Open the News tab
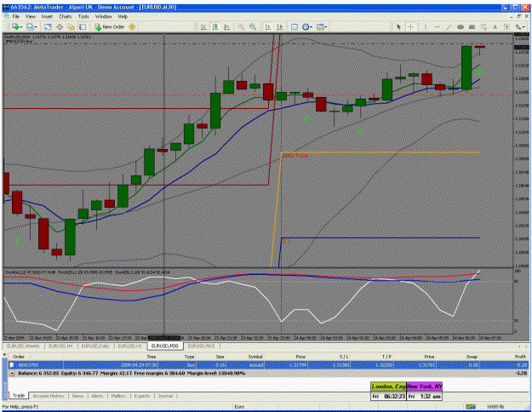This screenshot has width=532, height=412. click(77, 396)
